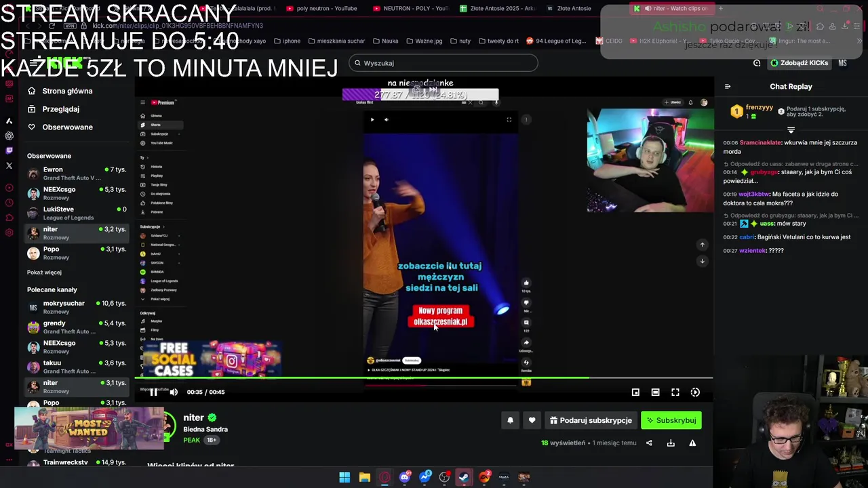This screenshot has width=868, height=488.
Task: Open settings gear in Opera sidebar
Action: pyautogui.click(x=9, y=232)
